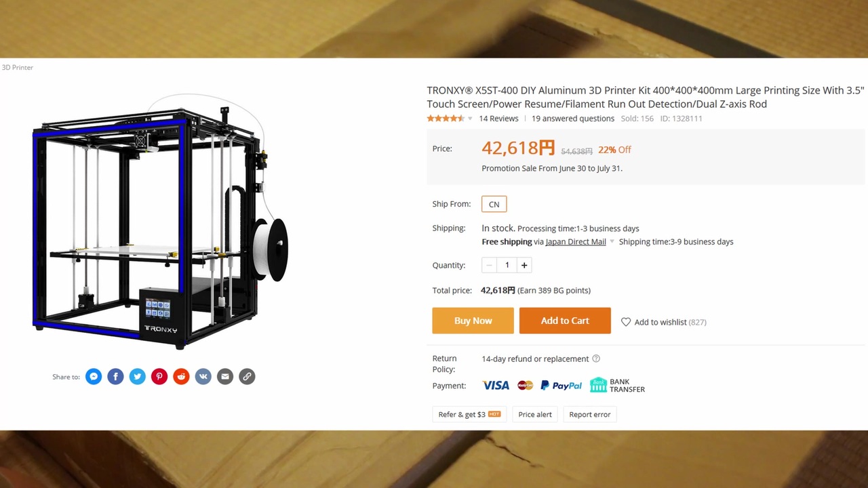This screenshot has height=488, width=868.
Task: Click the Buy Now button
Action: (473, 321)
